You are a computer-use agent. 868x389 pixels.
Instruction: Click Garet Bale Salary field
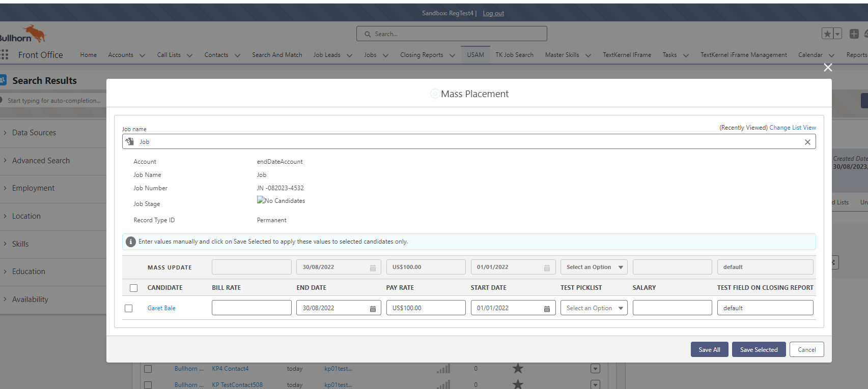coord(672,308)
